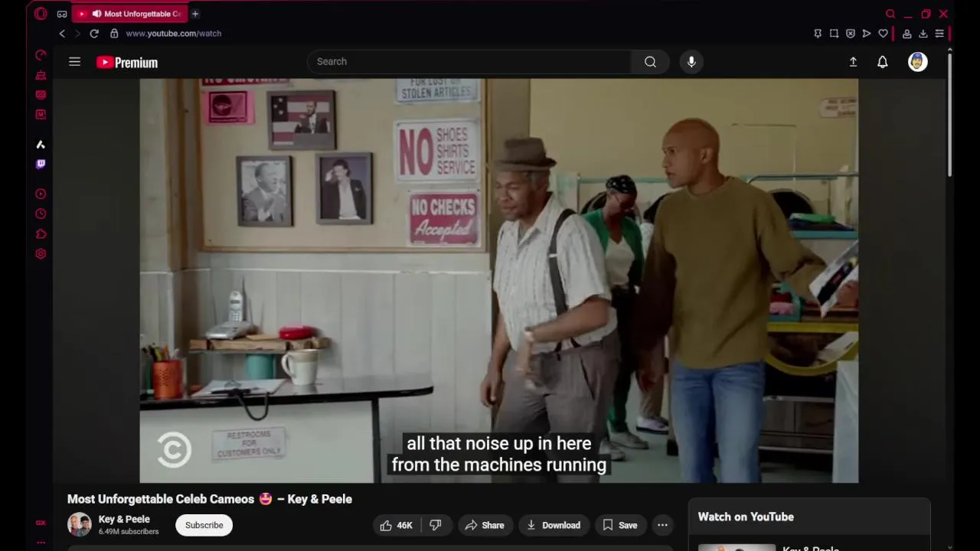Open a new tab with plus button
This screenshot has width=980, height=551.
click(195, 14)
